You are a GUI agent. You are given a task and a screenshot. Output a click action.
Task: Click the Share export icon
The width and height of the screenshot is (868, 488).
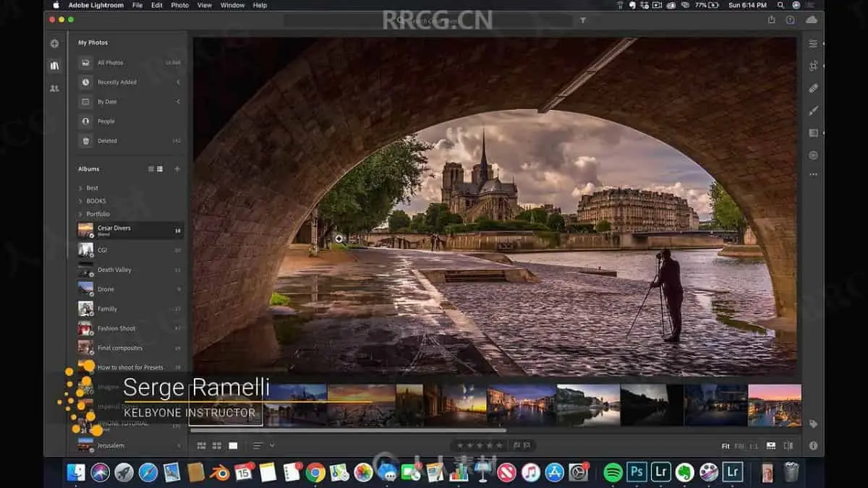(x=772, y=20)
